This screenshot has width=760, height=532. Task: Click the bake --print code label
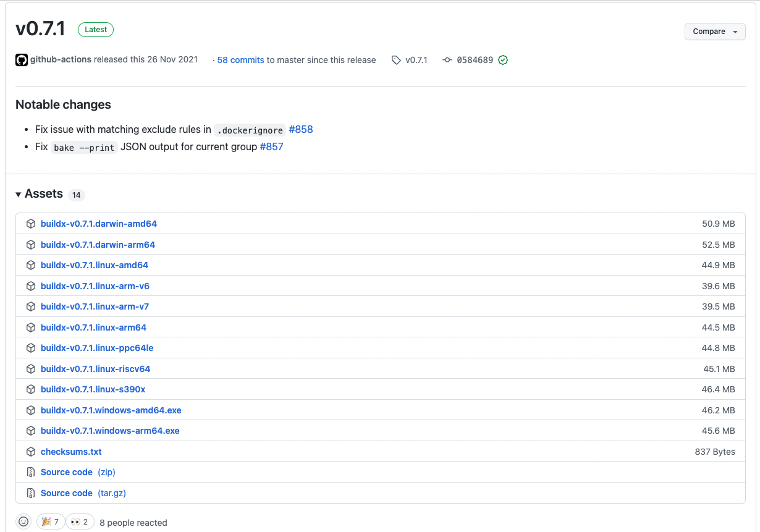coord(84,148)
